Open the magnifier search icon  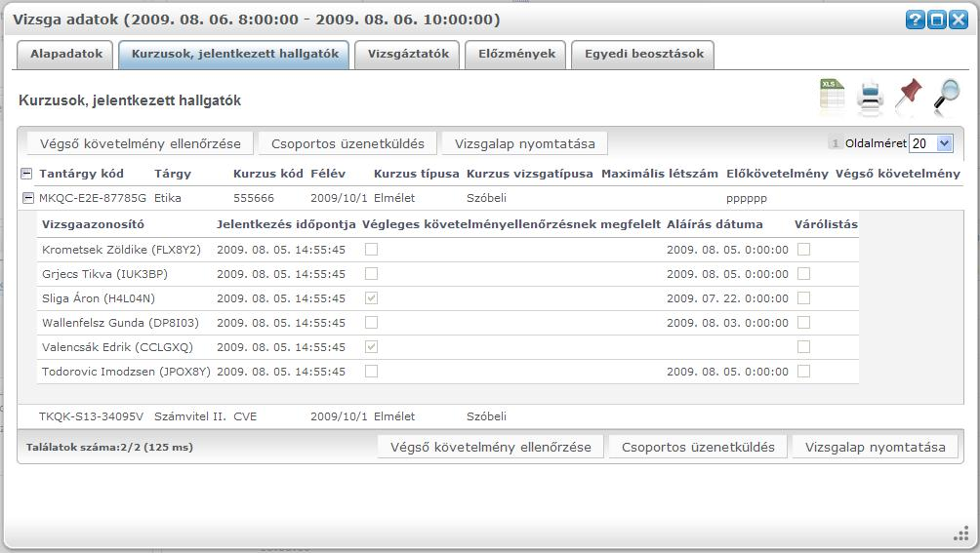[947, 97]
